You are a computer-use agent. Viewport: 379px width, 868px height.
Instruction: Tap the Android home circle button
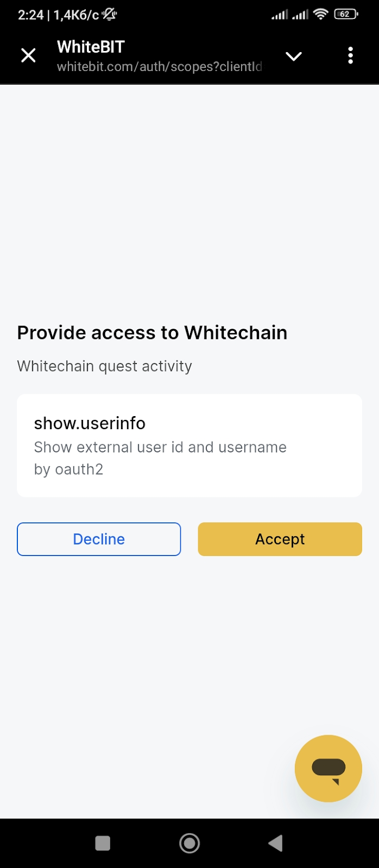tap(189, 843)
